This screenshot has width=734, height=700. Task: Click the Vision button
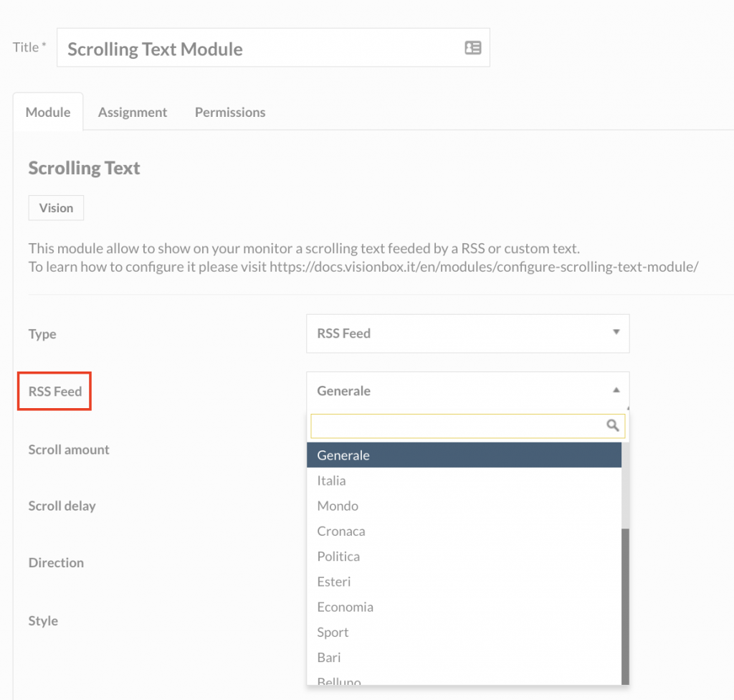point(56,208)
